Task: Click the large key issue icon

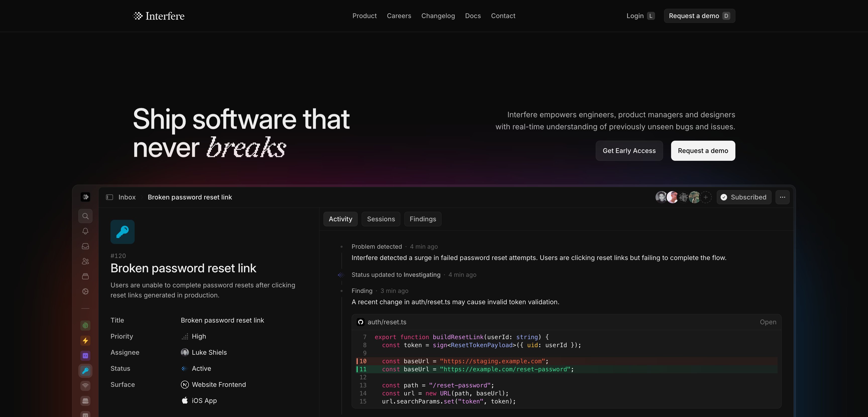Action: 123,232
